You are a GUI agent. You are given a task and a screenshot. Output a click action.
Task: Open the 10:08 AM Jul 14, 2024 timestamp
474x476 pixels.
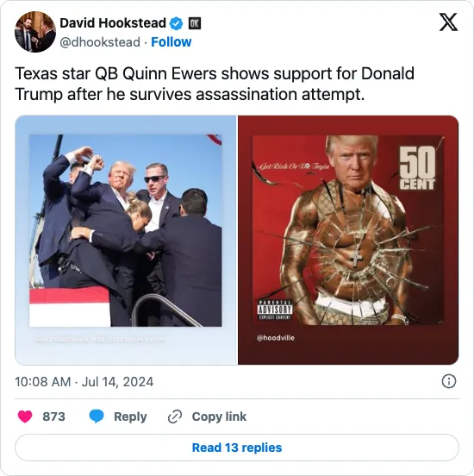pyautogui.click(x=84, y=382)
